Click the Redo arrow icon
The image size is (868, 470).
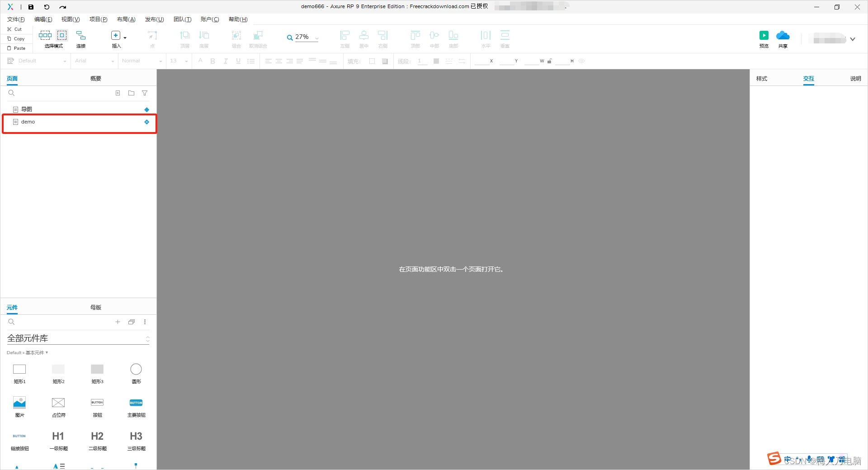click(63, 7)
